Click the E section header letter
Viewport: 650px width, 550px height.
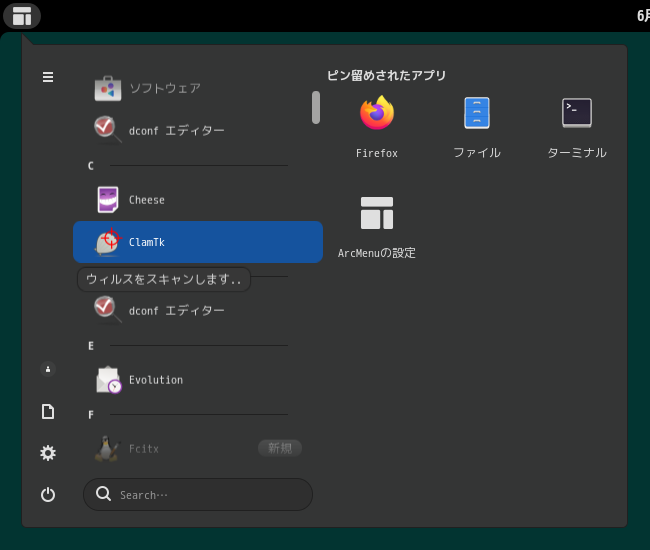[91, 346]
